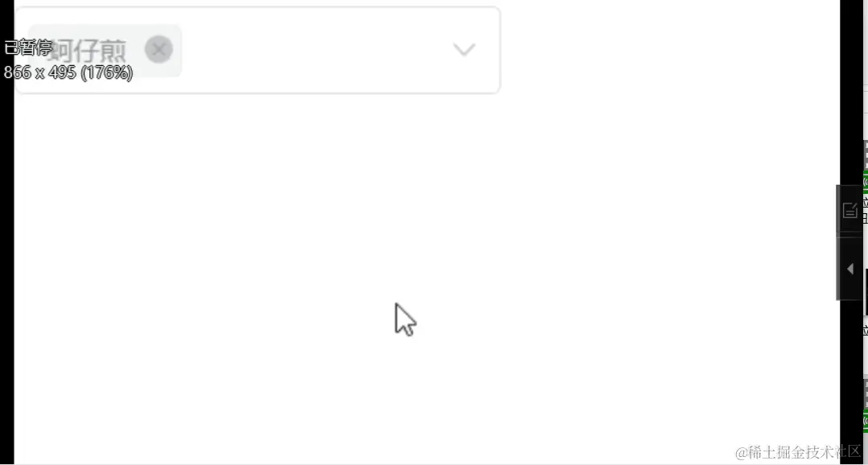The width and height of the screenshot is (868, 465).
Task: Click the 蚵仔煎 tag label text
Action: [88, 51]
